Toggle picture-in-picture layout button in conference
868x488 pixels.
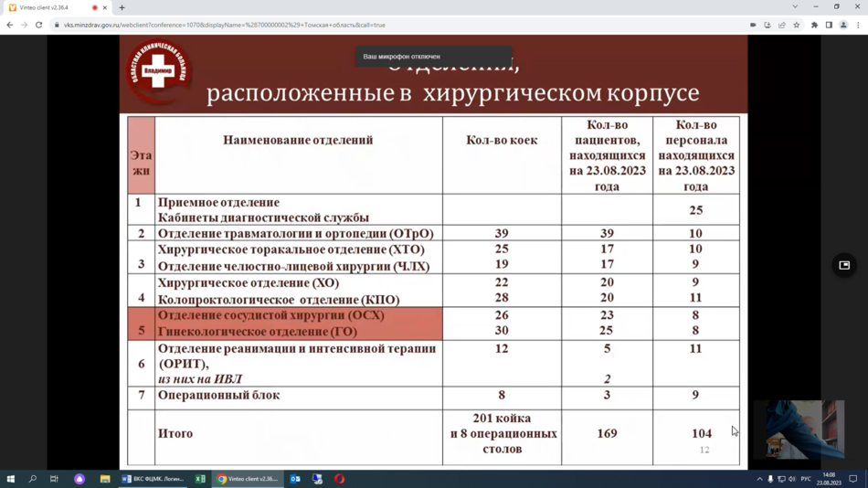844,265
